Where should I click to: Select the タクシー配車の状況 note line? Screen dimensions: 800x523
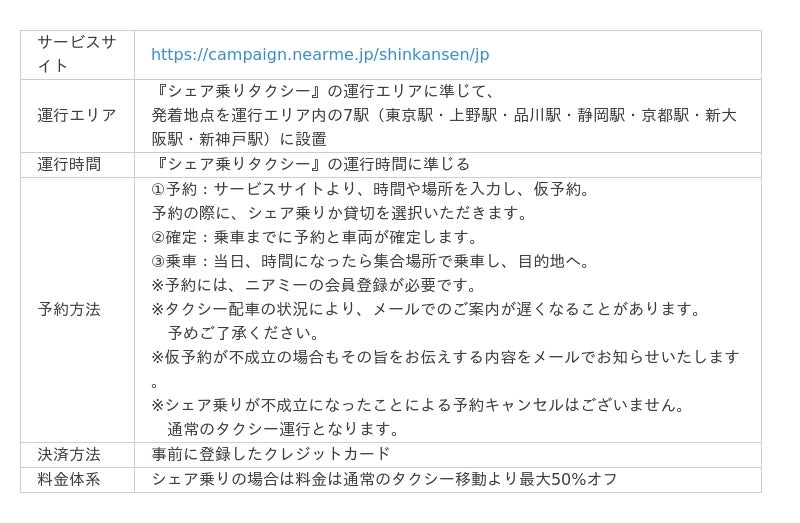[427, 309]
